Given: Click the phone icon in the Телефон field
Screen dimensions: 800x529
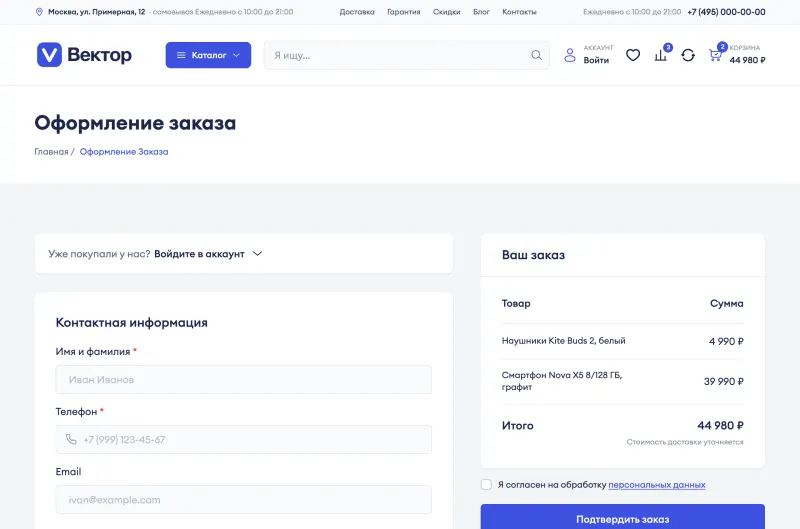Looking at the screenshot, I should pyautogui.click(x=71, y=439).
